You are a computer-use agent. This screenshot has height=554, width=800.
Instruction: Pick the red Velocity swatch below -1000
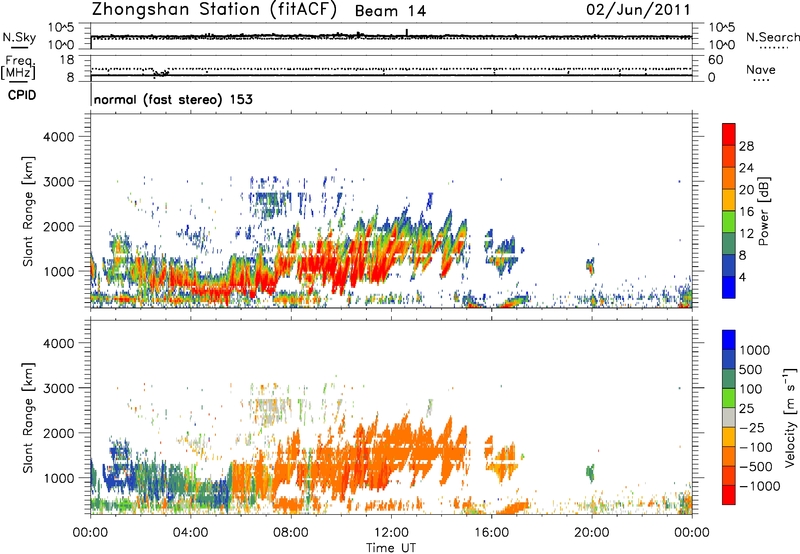pyautogui.click(x=729, y=495)
